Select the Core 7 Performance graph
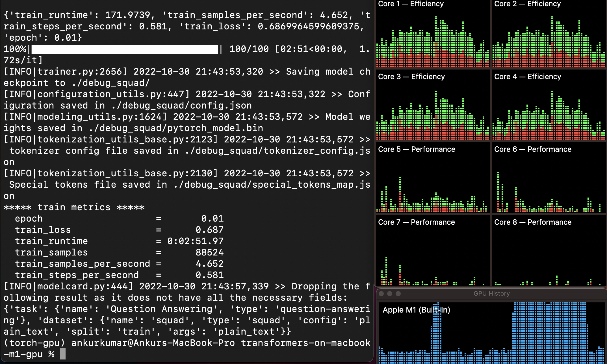The image size is (607, 364). pos(432,254)
